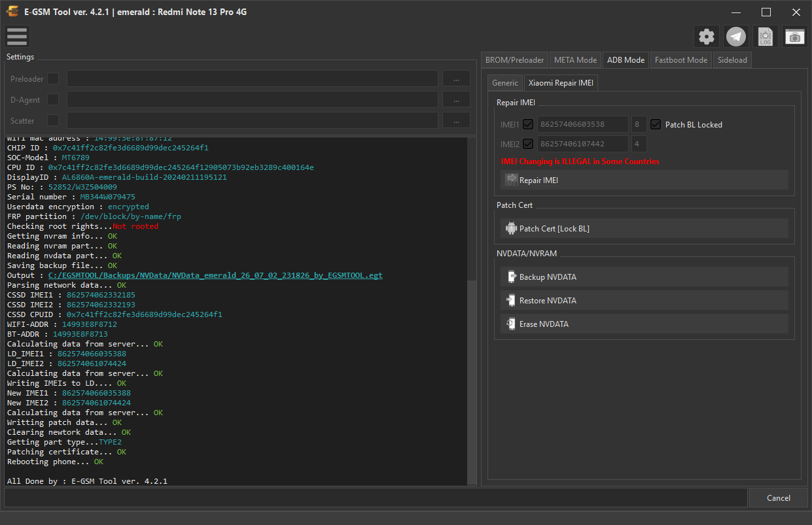Browse for the D-Agent file
This screenshot has width=812, height=525.
coord(456,99)
